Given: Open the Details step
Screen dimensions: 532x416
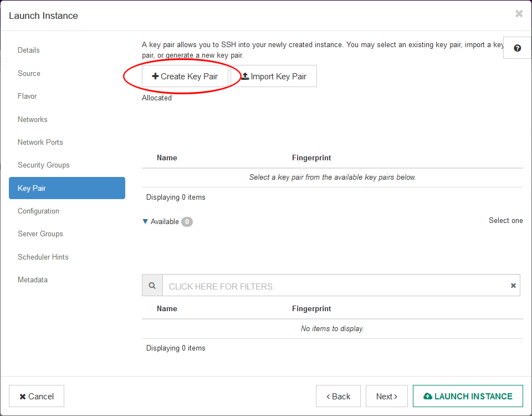Looking at the screenshot, I should pyautogui.click(x=29, y=50).
